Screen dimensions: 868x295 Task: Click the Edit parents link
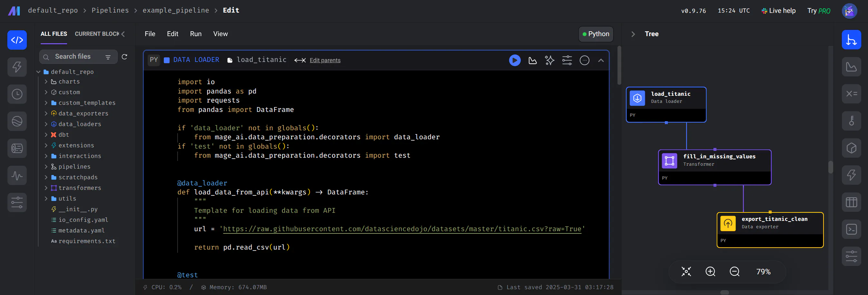click(325, 60)
